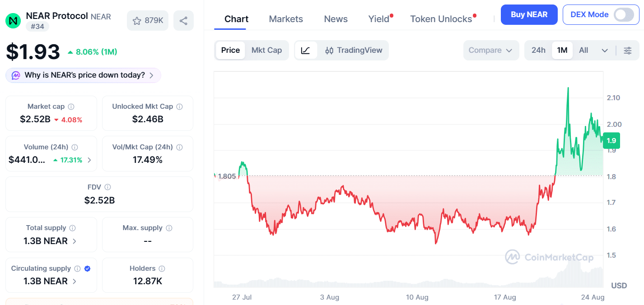Expand Circulating supply 1.3B NEAR chevron
The width and height of the screenshot is (644, 305).
[75, 281]
